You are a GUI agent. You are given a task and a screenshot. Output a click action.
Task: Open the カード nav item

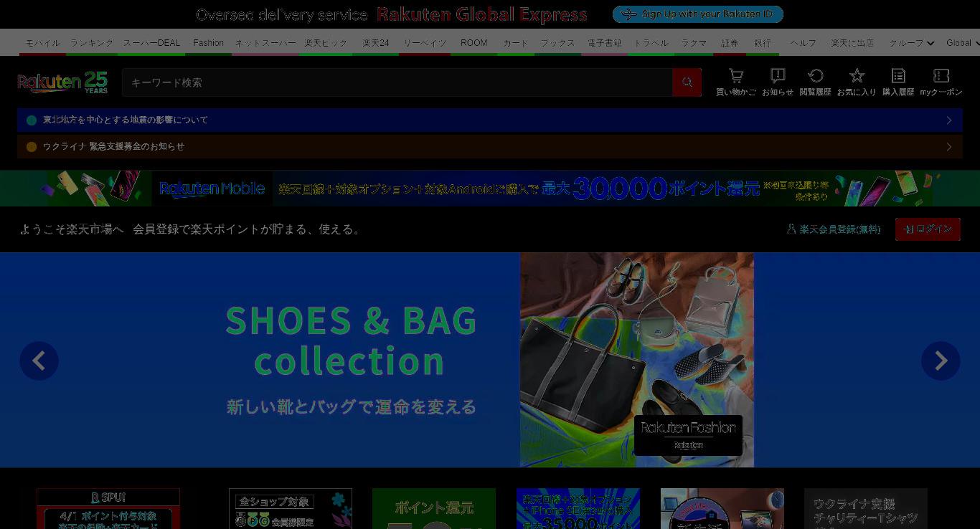click(516, 43)
